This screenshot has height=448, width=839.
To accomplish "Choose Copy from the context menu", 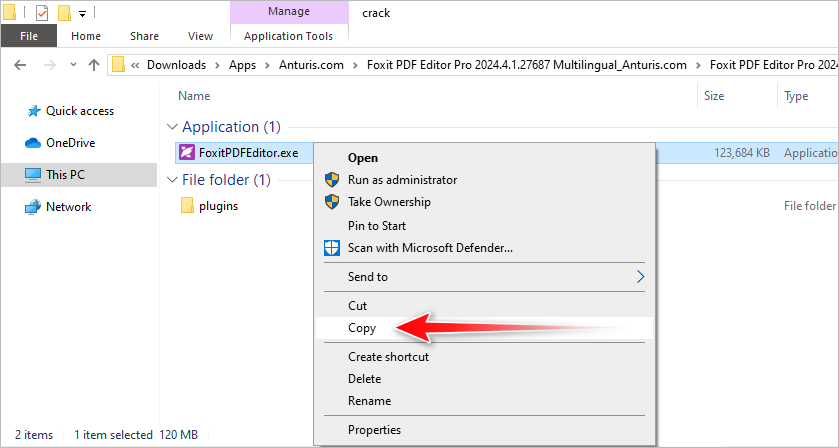I will [361, 327].
